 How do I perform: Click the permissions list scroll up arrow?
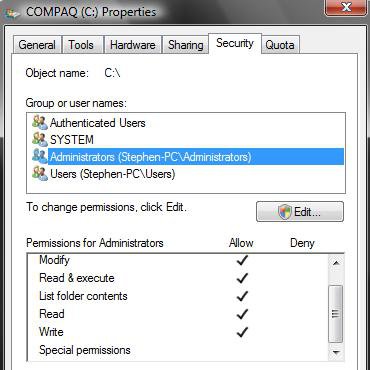click(x=336, y=263)
